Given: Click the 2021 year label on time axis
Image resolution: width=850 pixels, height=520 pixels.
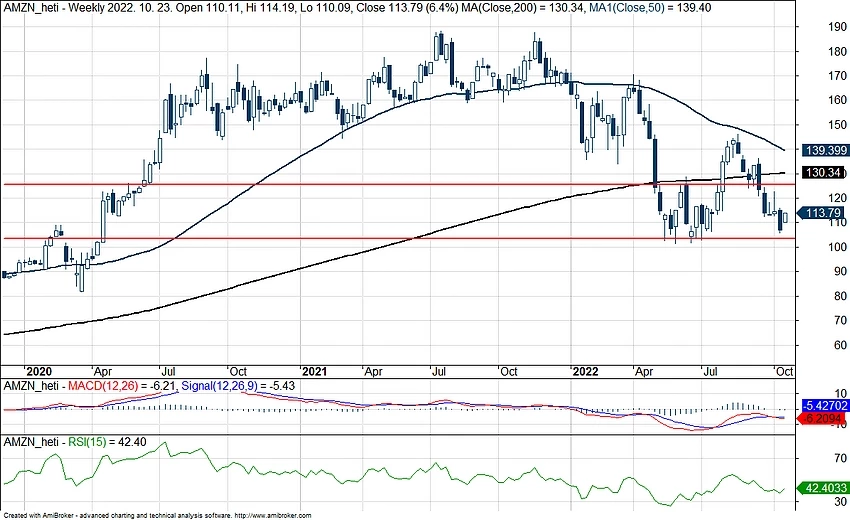Looking at the screenshot, I should (x=314, y=371).
